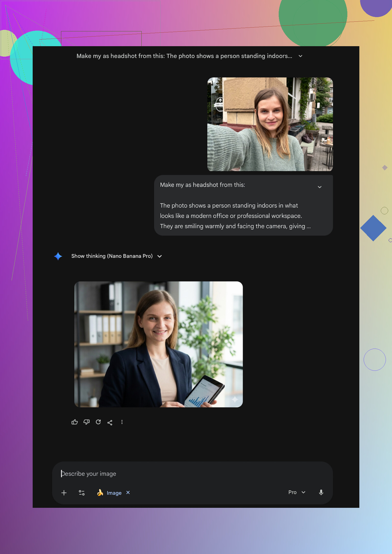Screen dimensions: 392x554
Task: Expand the truncated prompt message chevron
Action: coord(320,187)
